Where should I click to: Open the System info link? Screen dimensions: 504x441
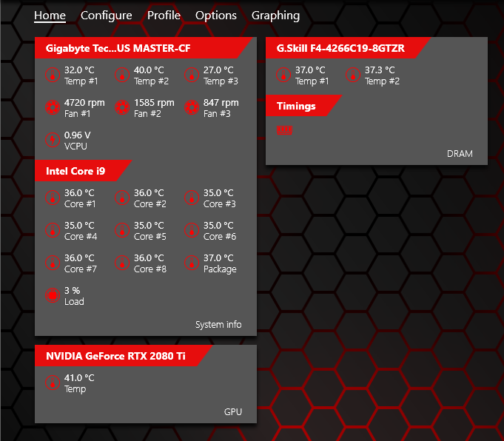click(218, 325)
